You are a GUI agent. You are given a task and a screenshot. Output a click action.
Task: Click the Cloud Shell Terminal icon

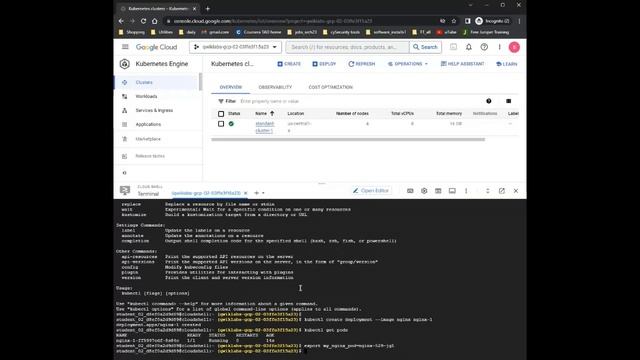(x=125, y=190)
